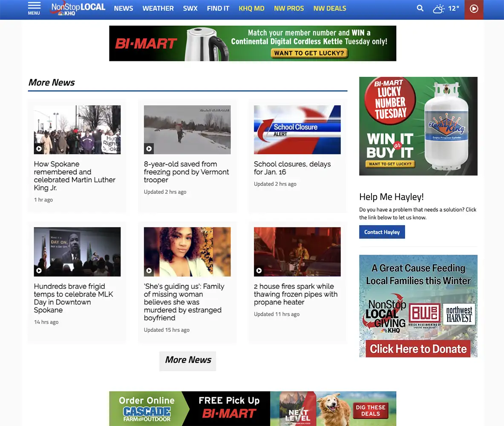Viewport: 504px width, 426px height.
Task: Open the search magnifier icon
Action: coord(420,8)
